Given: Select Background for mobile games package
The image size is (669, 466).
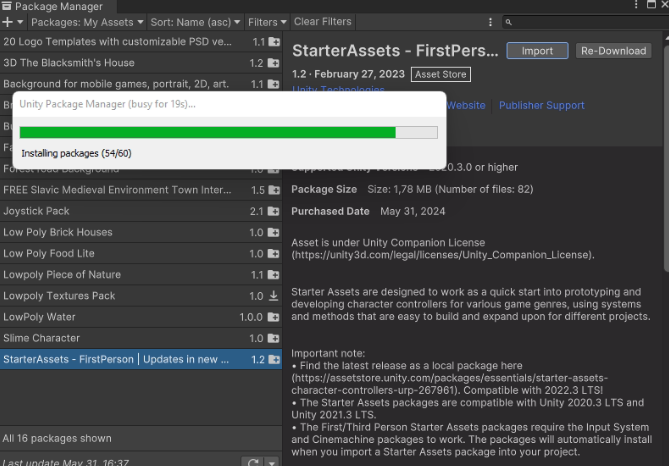Looking at the screenshot, I should click(141, 84).
